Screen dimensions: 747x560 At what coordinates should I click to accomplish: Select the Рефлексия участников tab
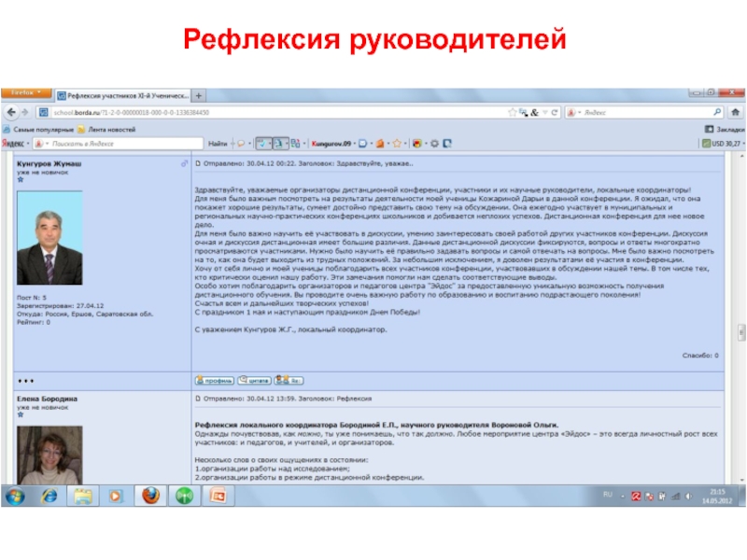(x=123, y=96)
